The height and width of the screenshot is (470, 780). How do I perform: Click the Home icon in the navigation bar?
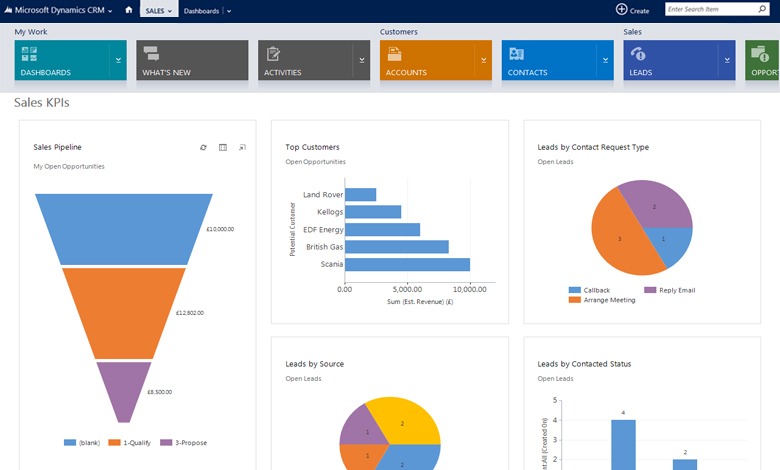(128, 9)
